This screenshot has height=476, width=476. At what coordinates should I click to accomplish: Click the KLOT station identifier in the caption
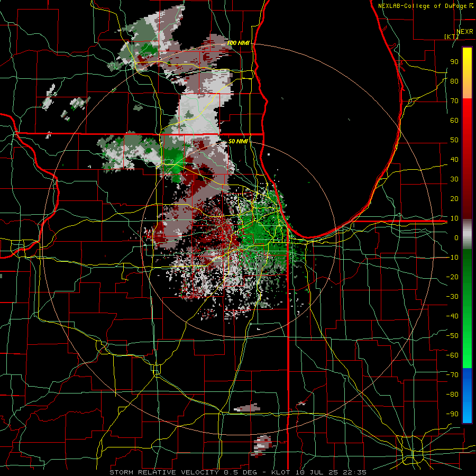coord(282,472)
